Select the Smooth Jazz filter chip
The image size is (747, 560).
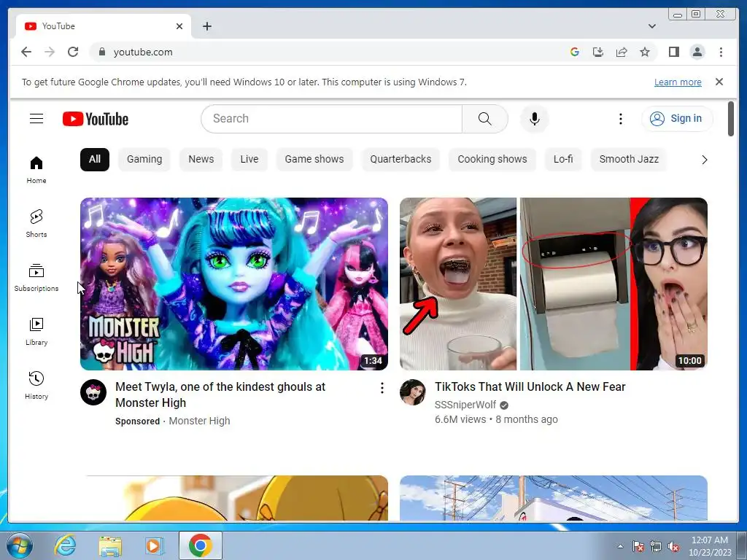point(629,159)
